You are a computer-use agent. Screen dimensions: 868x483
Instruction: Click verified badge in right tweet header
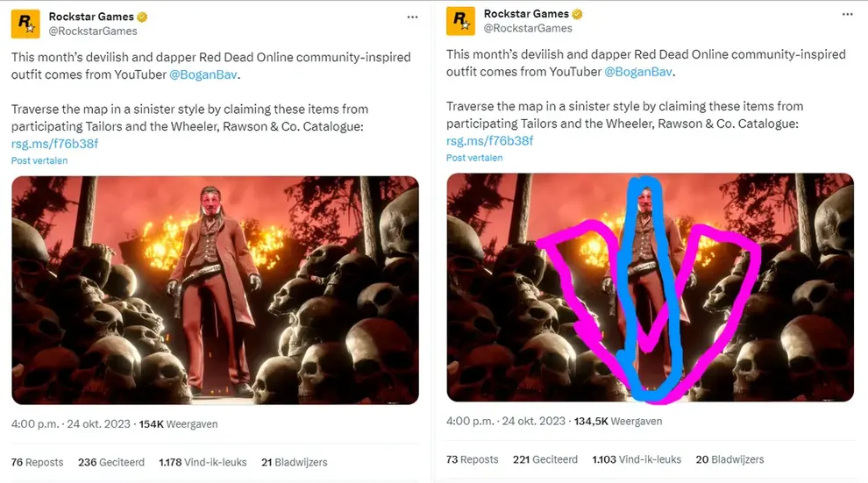tap(578, 14)
